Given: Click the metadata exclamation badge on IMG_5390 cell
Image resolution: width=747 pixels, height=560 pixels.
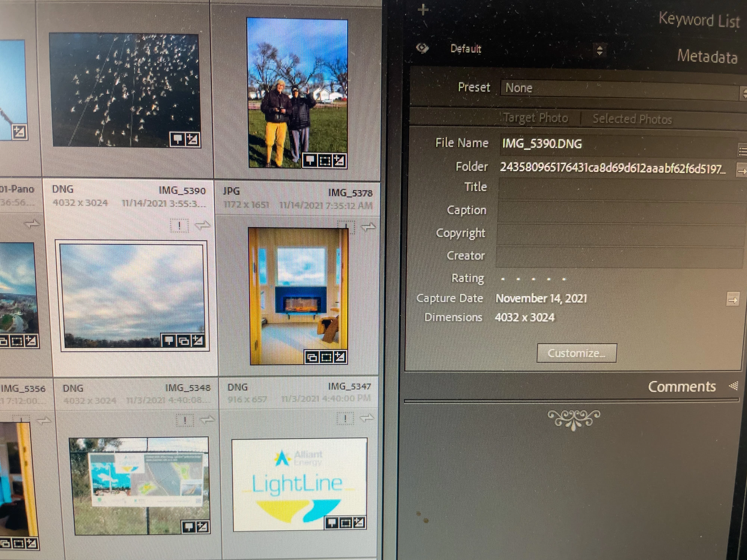Looking at the screenshot, I should (179, 225).
